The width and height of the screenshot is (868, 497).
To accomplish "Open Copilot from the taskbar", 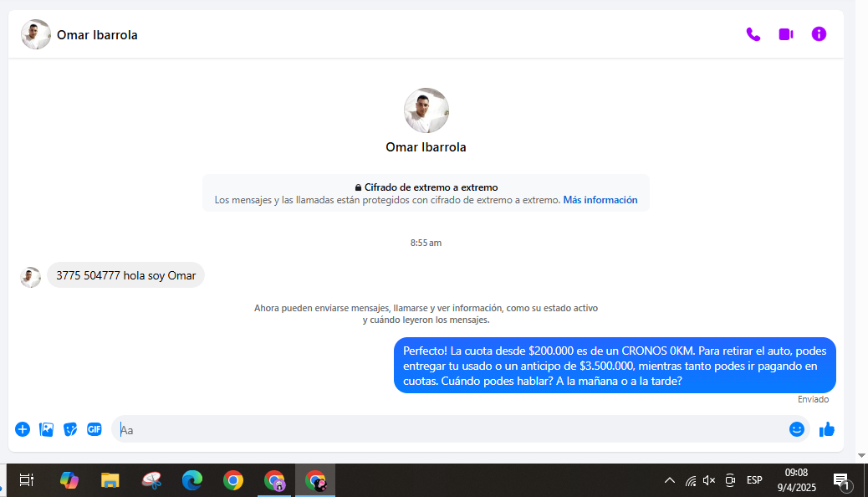I will [69, 479].
